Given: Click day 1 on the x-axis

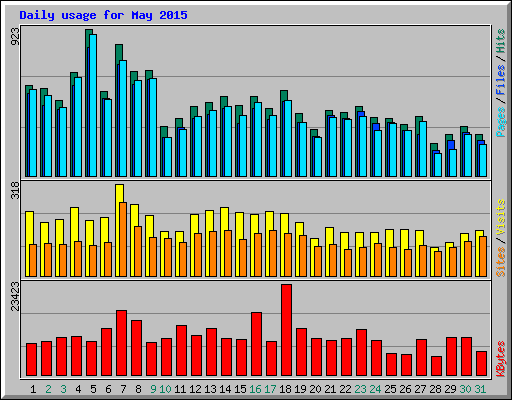Looking at the screenshot, I should point(33,389).
